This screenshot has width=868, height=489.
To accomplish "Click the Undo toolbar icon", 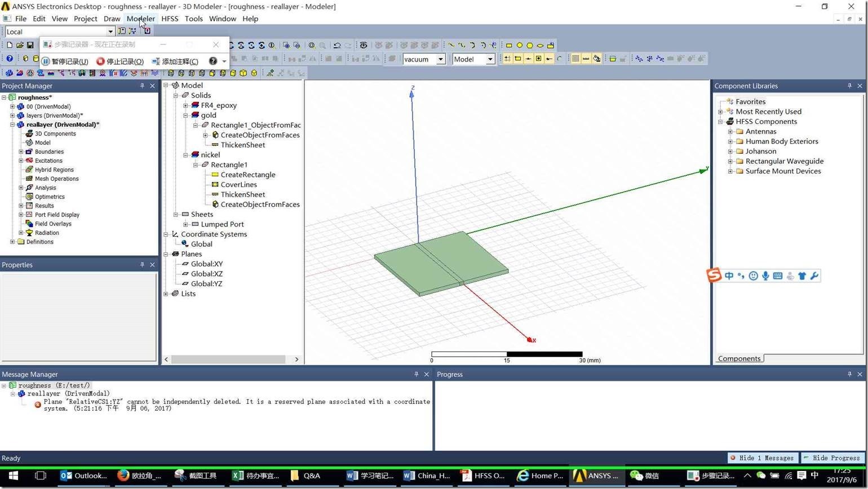I will click(337, 45).
